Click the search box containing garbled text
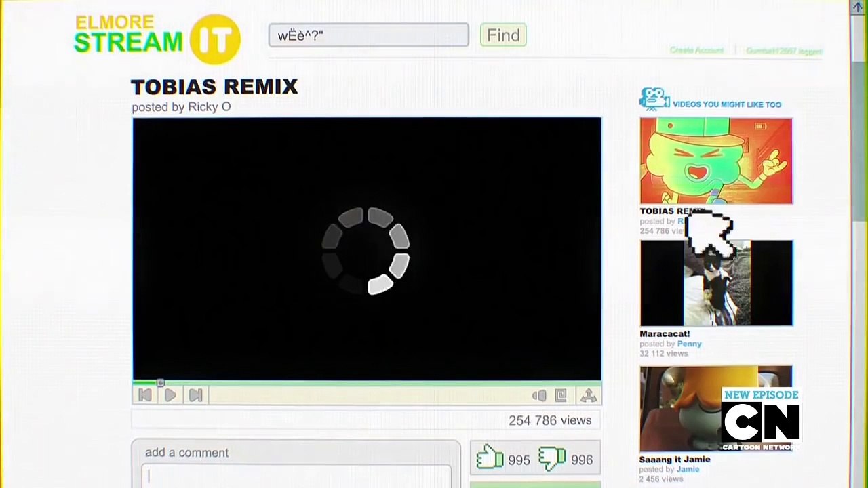This screenshot has width=868, height=488. point(368,35)
